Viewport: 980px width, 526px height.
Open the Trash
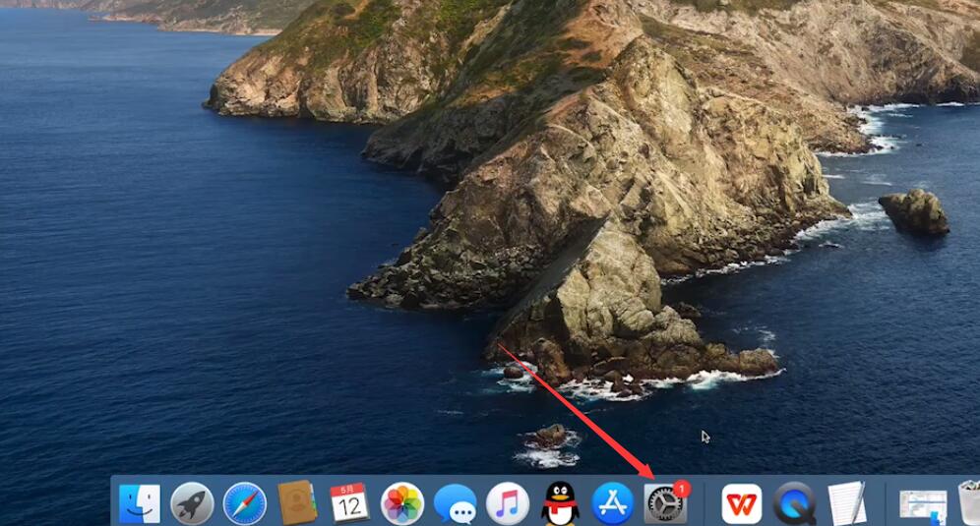pos(970,502)
